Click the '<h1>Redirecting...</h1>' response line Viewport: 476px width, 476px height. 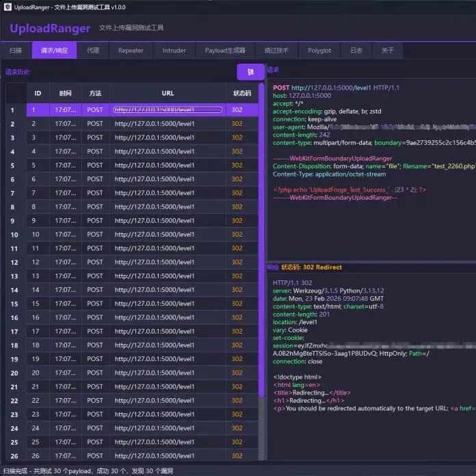click(308, 401)
